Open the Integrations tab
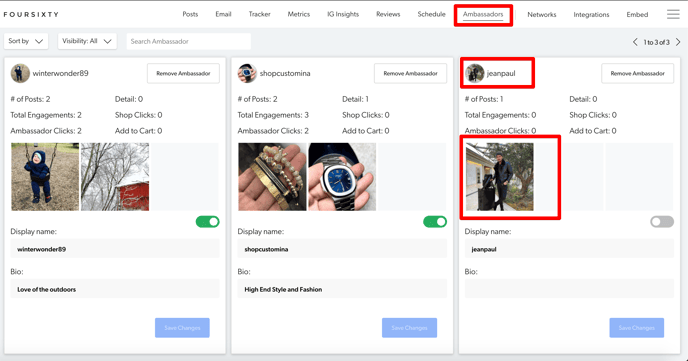 click(591, 14)
